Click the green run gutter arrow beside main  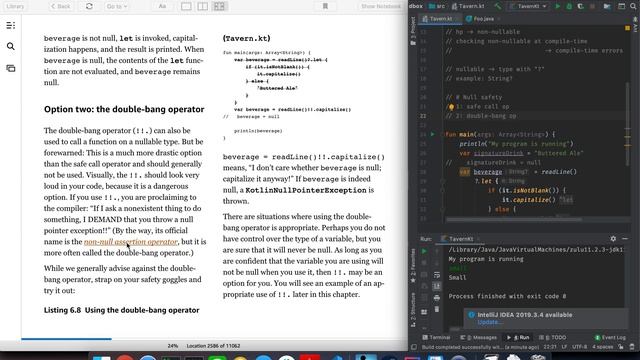click(x=433, y=134)
